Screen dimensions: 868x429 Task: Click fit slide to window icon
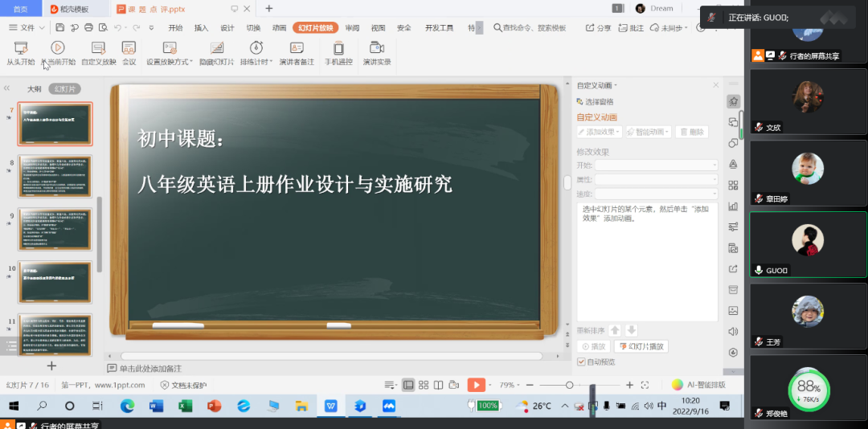(x=645, y=385)
